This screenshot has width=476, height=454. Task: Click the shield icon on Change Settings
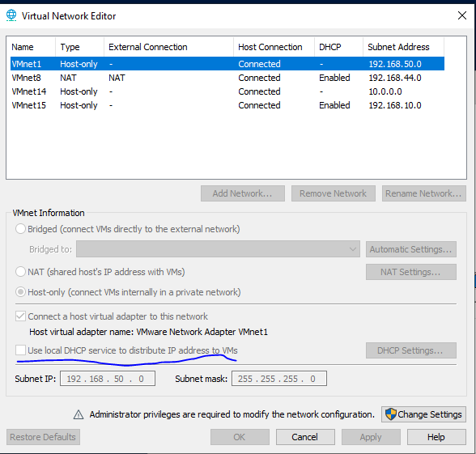[390, 414]
